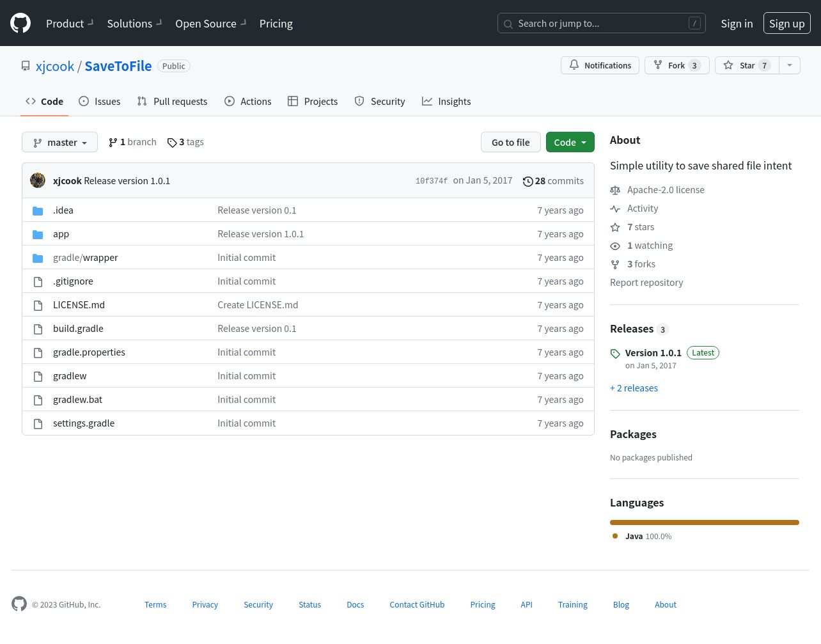Click the branch icon beside 1 branch
821x644 pixels.
[113, 143]
